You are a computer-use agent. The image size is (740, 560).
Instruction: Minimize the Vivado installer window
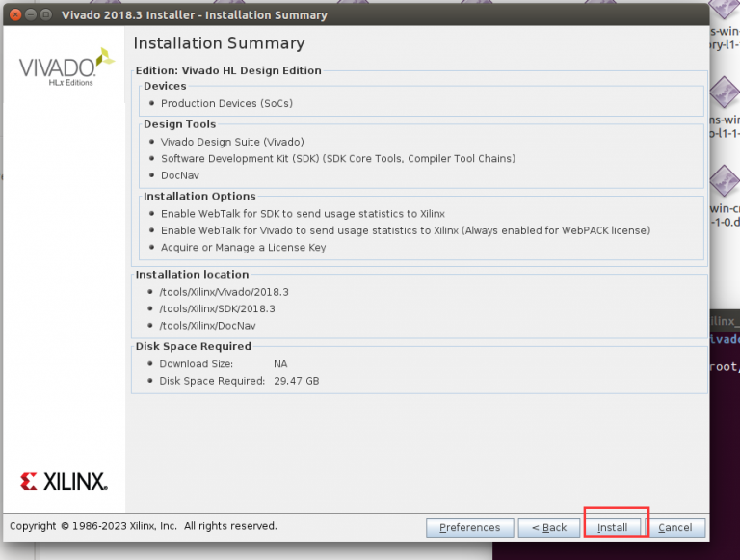(31, 15)
